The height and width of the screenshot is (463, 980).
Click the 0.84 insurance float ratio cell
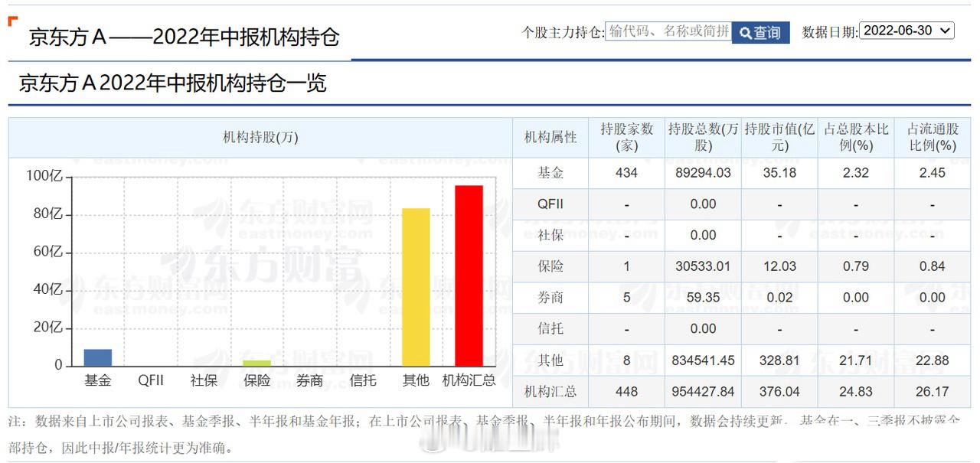[933, 266]
